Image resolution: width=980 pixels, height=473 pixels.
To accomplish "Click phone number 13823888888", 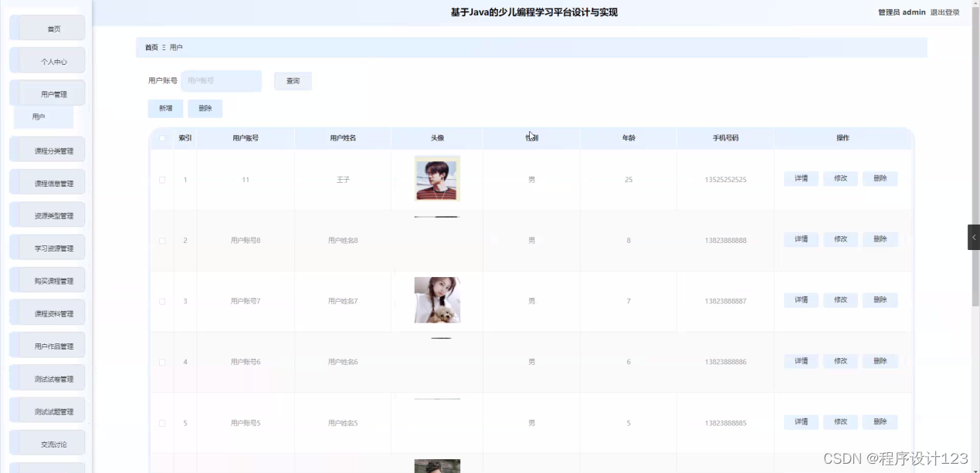I will pos(726,241).
